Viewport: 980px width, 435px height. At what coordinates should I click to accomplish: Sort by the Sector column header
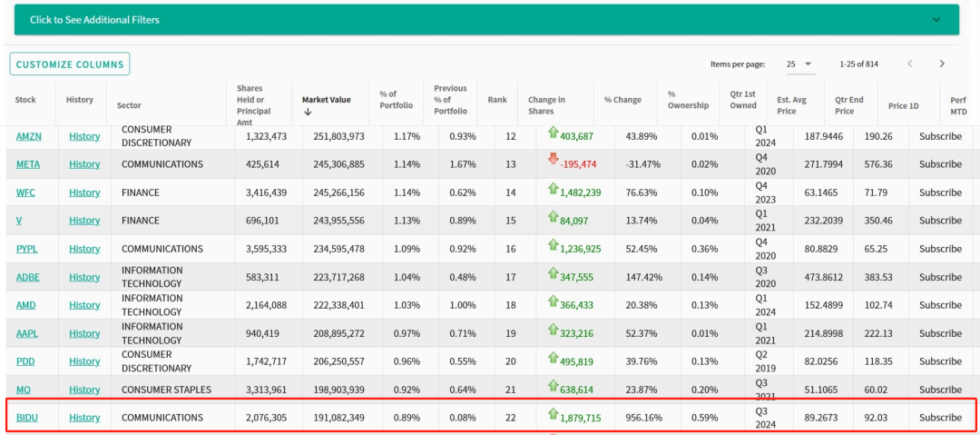(x=129, y=105)
